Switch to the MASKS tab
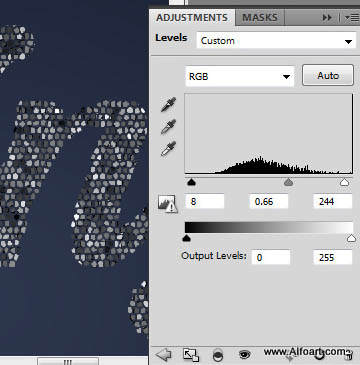This screenshot has height=365, width=360. (260, 17)
